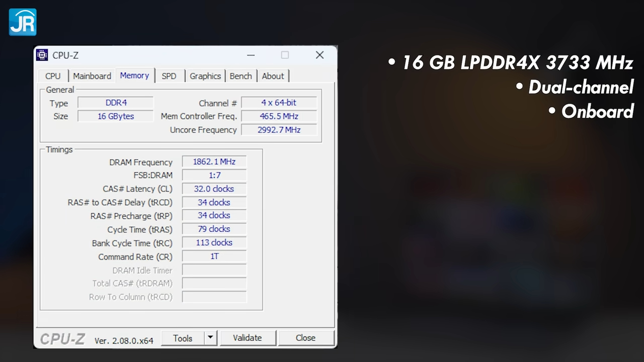Screen dimensions: 644x362
Task: Click the JR channel logo
Action: (22, 22)
